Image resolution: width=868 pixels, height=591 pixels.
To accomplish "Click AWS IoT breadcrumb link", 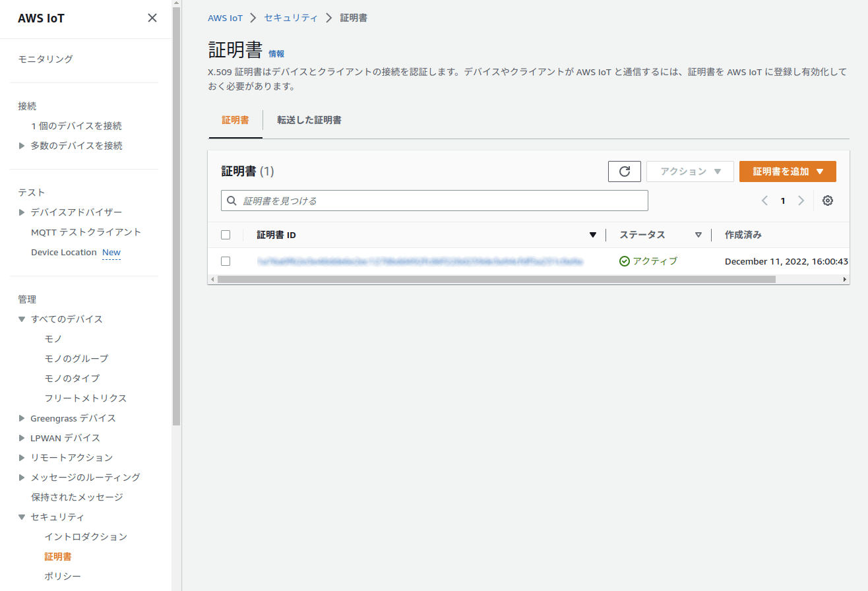I will point(226,18).
